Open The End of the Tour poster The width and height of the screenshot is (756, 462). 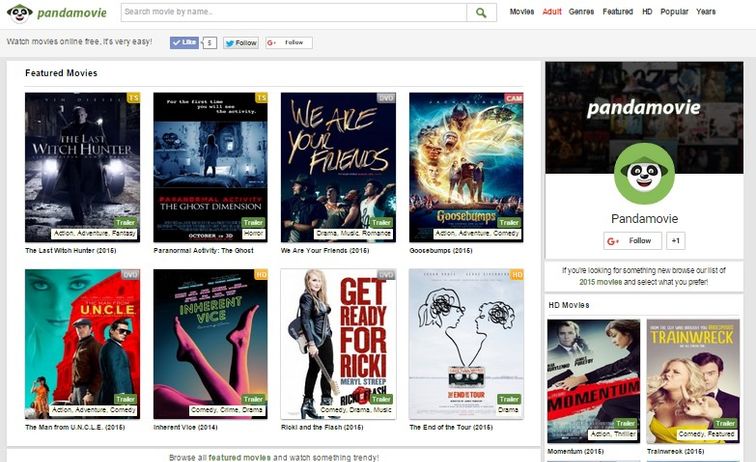(466, 344)
